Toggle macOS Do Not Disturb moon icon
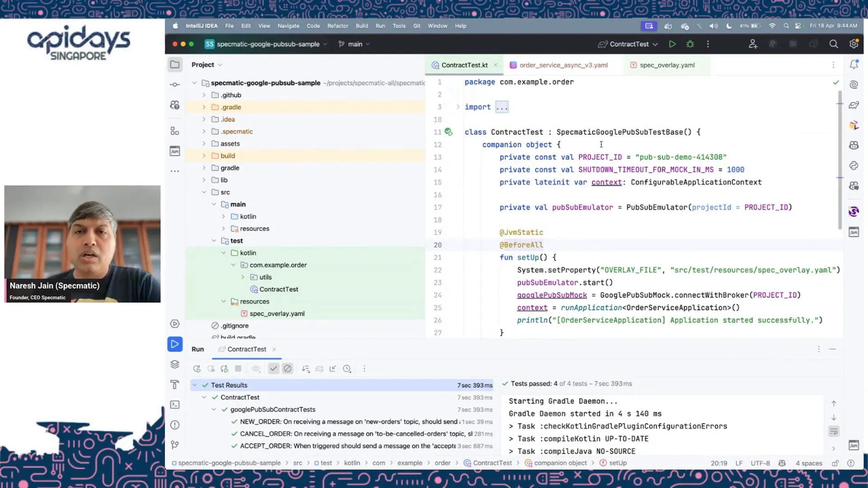This screenshot has height=488, width=868. (729, 26)
